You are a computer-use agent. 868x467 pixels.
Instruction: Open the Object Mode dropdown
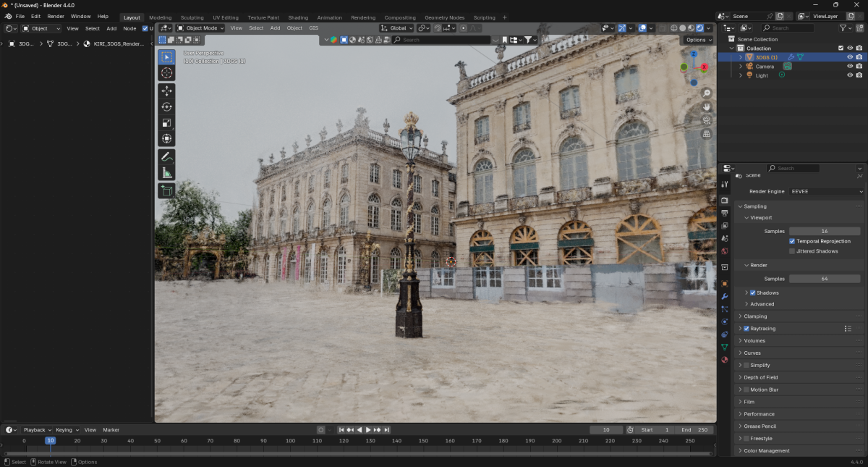(200, 28)
